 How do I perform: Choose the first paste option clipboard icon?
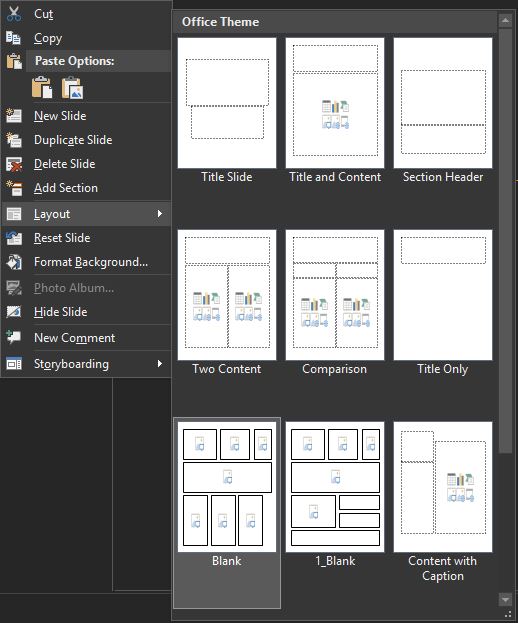(x=42, y=87)
